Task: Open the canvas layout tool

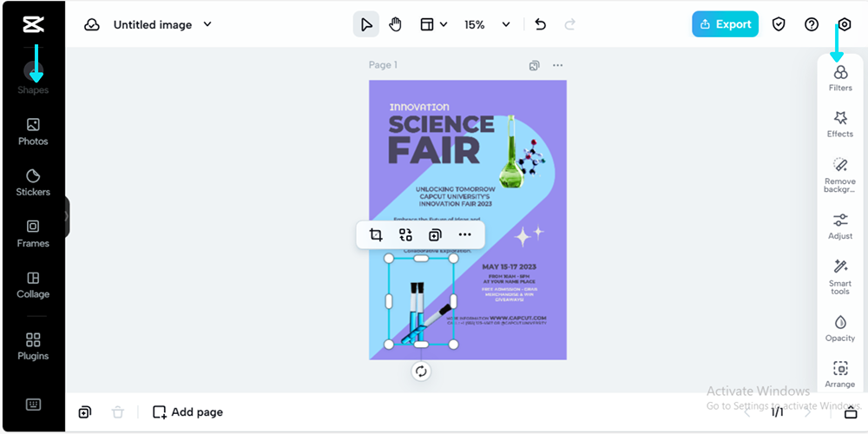Action: click(426, 24)
